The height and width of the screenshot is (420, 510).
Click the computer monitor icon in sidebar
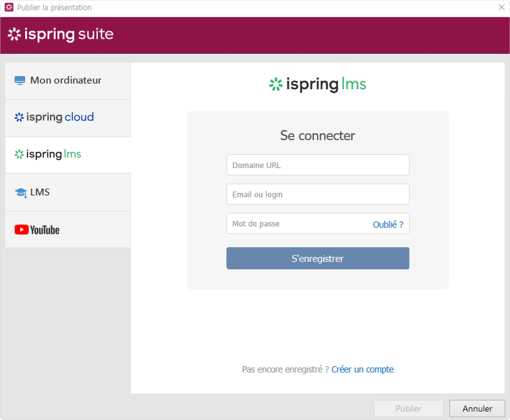(x=20, y=80)
